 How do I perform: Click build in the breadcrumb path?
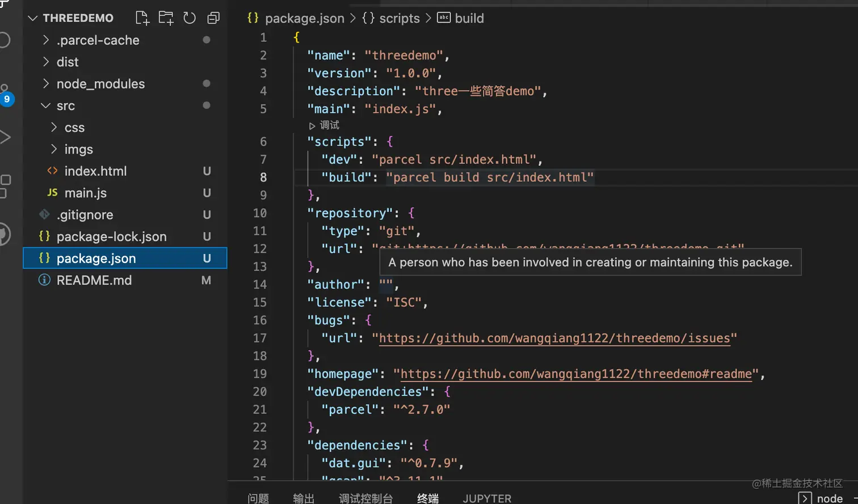(x=469, y=18)
